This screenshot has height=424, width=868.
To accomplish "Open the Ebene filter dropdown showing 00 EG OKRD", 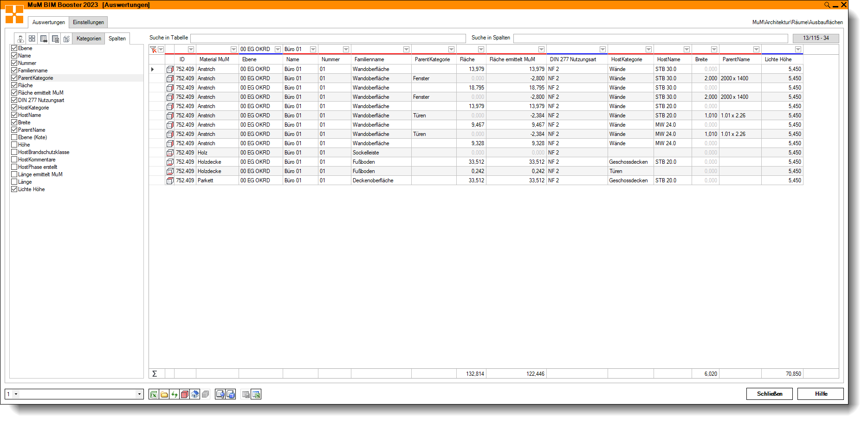I will click(x=278, y=50).
